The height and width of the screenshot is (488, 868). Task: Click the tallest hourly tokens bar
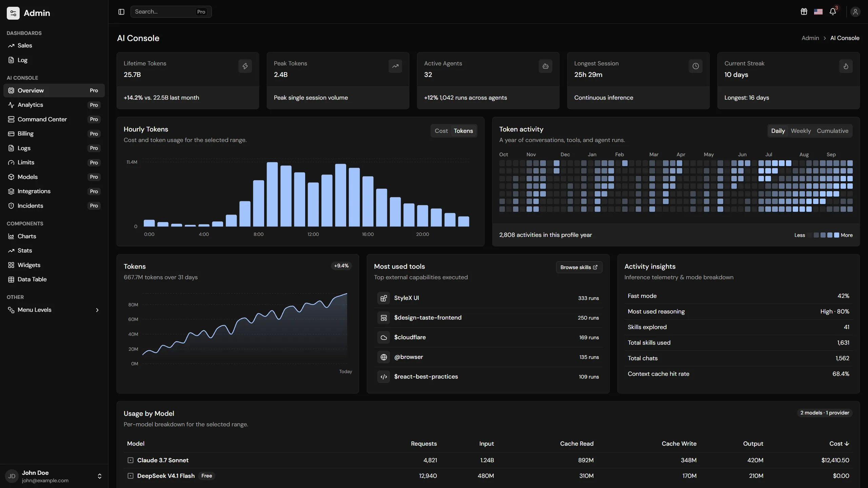click(x=272, y=194)
